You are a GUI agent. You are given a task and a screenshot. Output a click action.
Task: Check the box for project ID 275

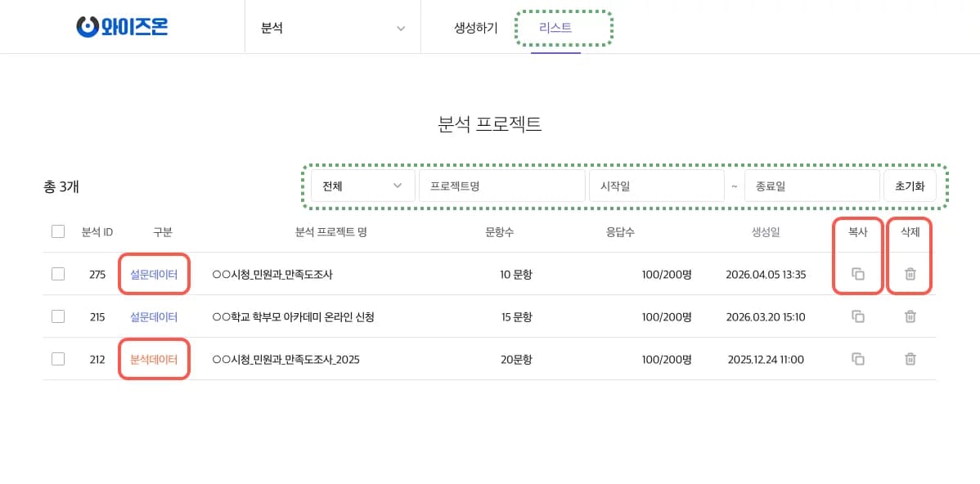pos(58,274)
